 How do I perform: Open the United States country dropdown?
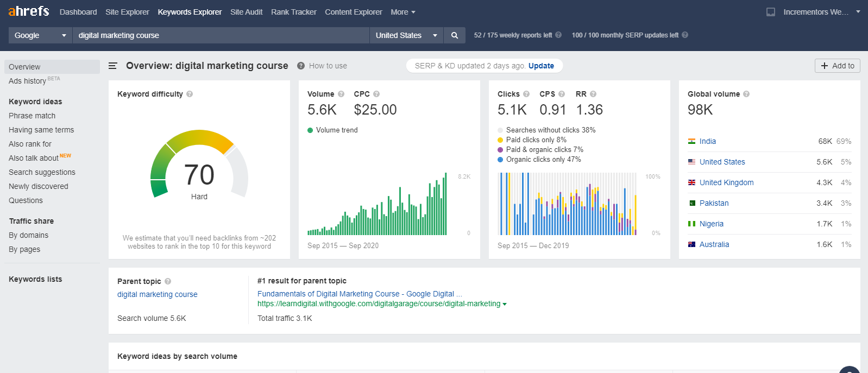pyautogui.click(x=406, y=35)
